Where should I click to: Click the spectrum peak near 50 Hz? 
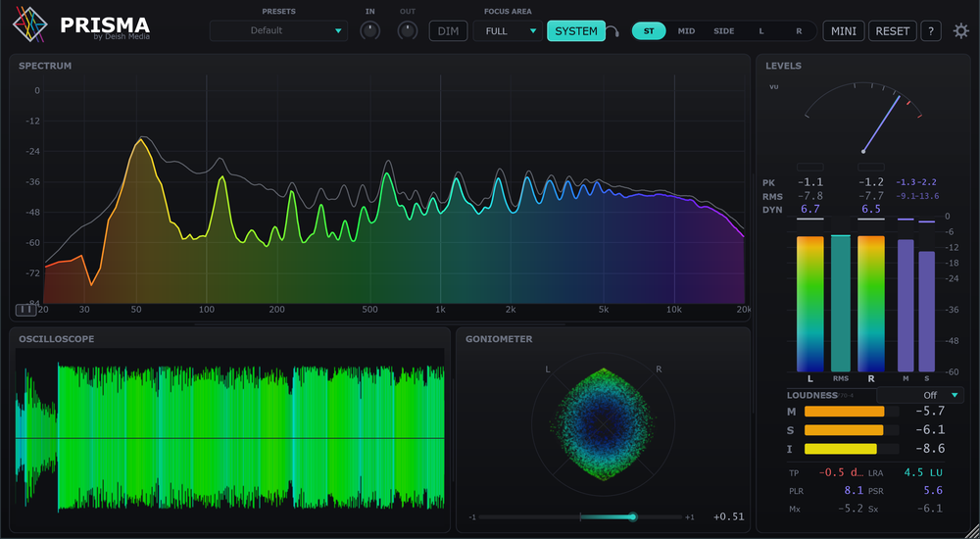140,141
